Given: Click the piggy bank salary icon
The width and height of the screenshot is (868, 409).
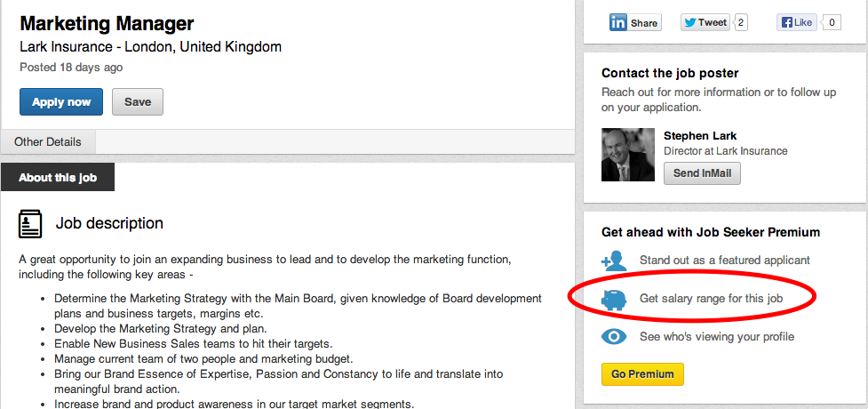Looking at the screenshot, I should point(614,299).
